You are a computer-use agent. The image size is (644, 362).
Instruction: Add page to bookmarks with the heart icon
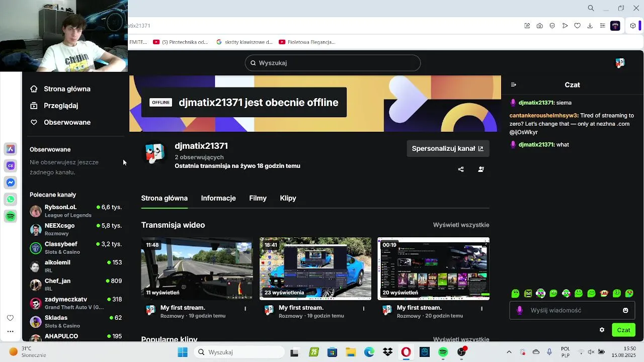coord(578,26)
